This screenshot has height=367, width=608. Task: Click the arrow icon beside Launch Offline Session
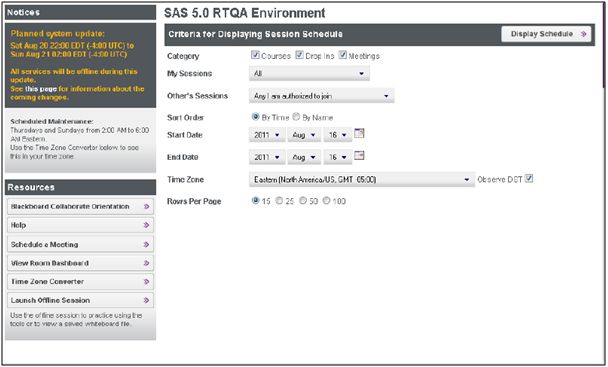tap(147, 300)
